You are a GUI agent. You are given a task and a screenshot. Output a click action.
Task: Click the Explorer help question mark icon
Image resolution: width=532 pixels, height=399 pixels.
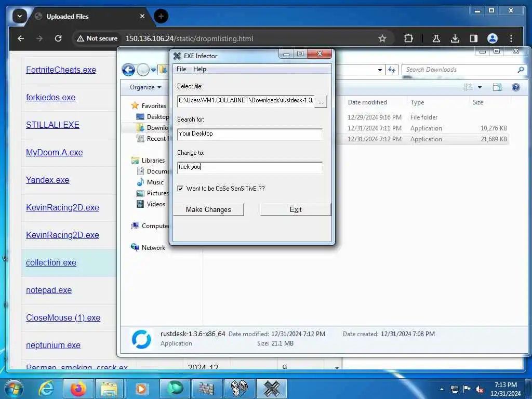pos(516,87)
